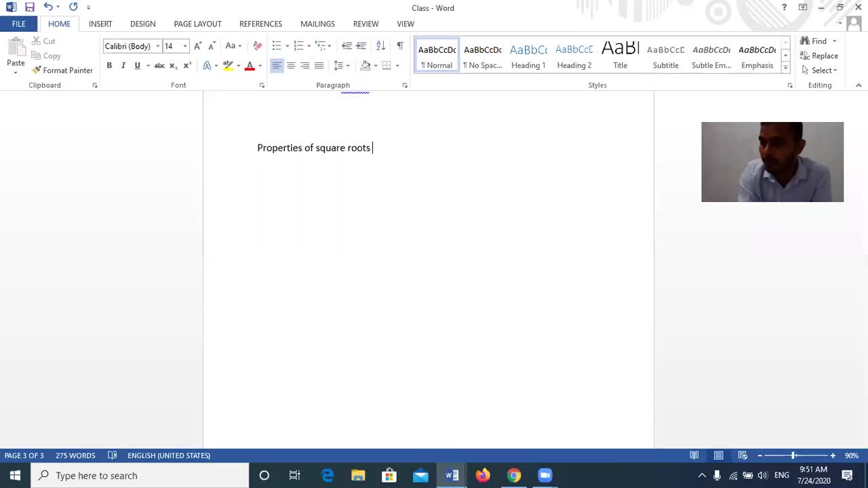Paste clipboard contents
Screen dimensions: 868x488
(x=16, y=56)
